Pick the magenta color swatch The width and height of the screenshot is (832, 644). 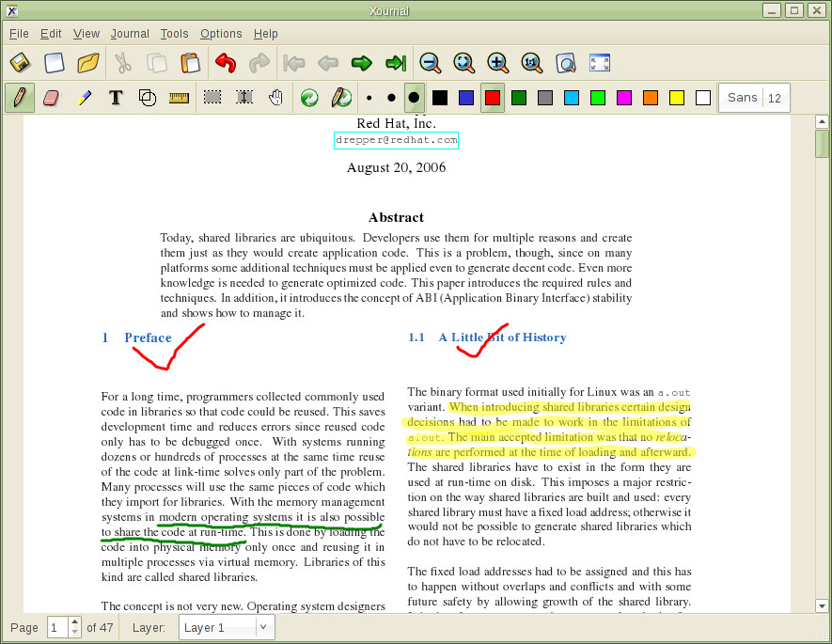pos(624,98)
